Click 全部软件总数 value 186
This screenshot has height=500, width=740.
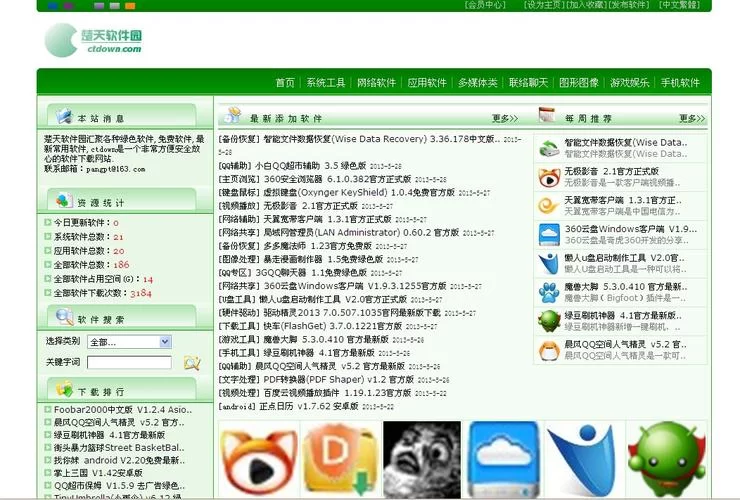pos(121,264)
